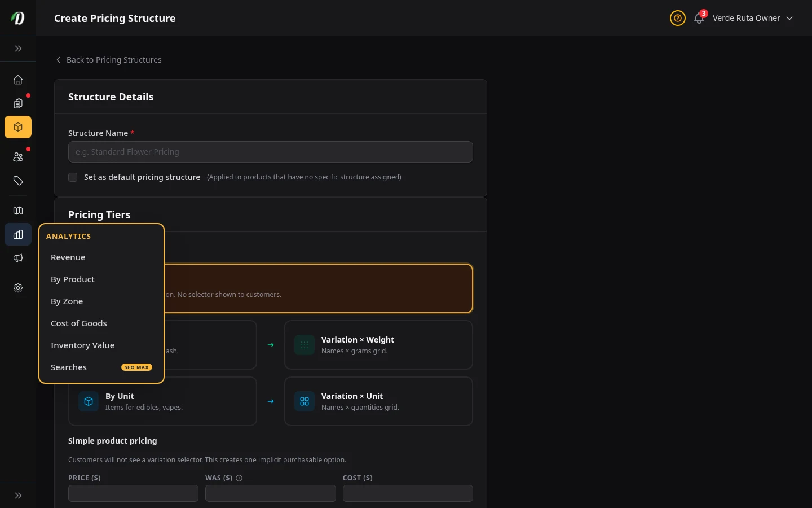Go Back to Pricing Structures
Viewport: 812px width, 508px height.
click(109, 60)
